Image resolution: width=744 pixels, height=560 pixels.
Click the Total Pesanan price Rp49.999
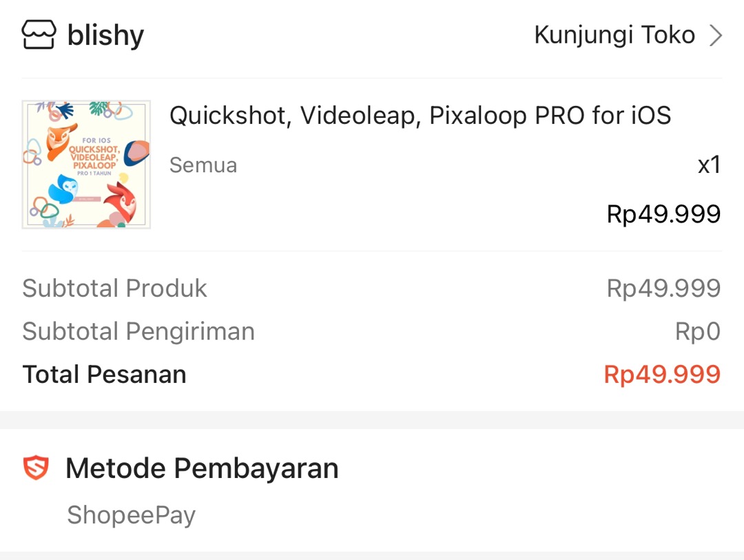pos(662,373)
